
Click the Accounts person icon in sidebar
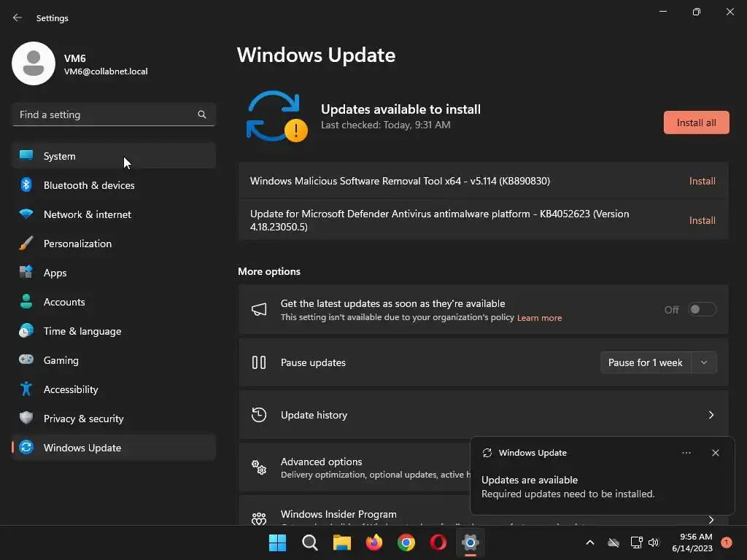tap(26, 301)
